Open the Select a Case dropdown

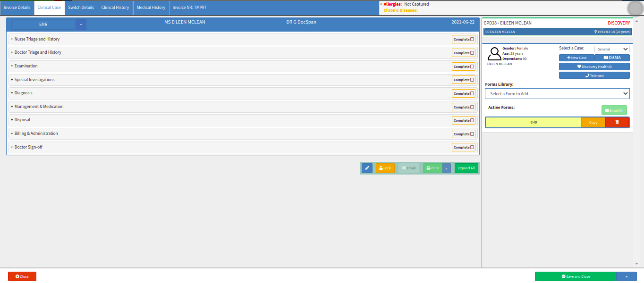pyautogui.click(x=612, y=49)
